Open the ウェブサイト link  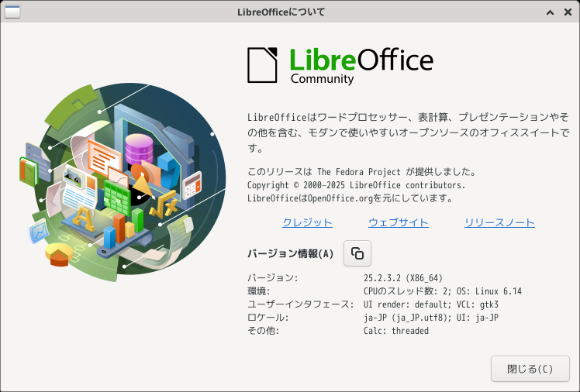(x=398, y=222)
